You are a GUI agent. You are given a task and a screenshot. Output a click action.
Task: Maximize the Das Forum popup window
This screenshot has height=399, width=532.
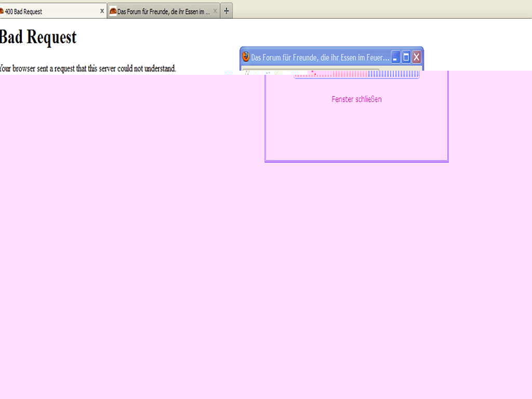pos(406,57)
